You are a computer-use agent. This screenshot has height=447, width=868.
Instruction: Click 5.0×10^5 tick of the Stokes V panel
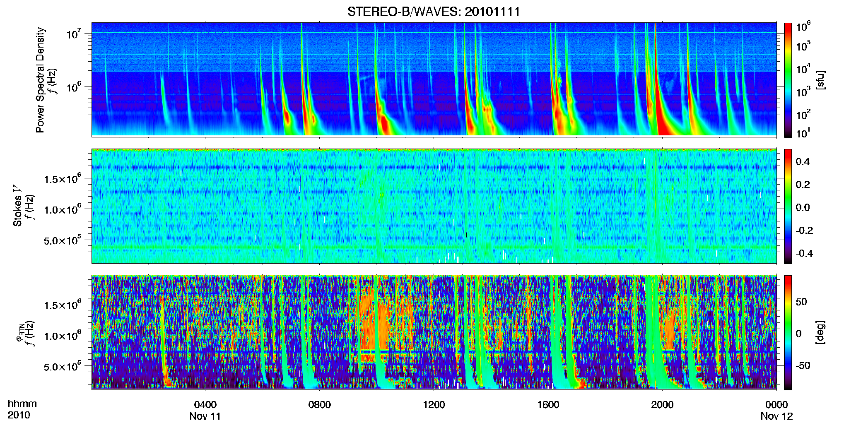(x=62, y=240)
